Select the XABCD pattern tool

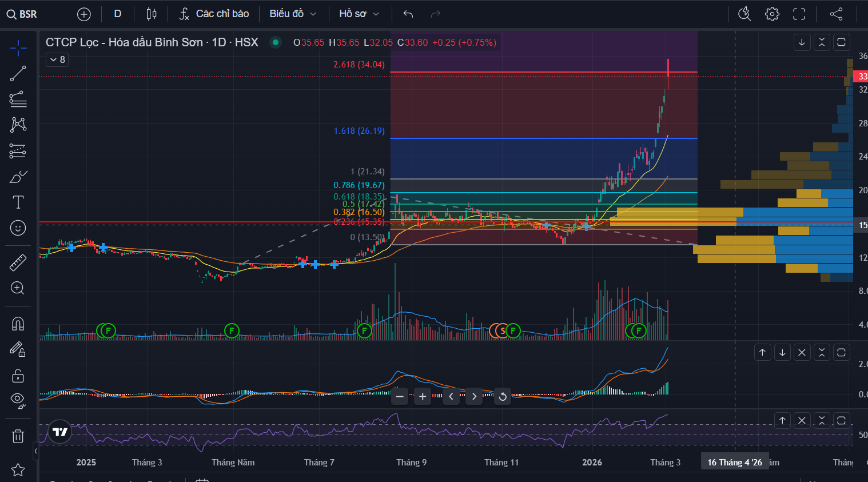coord(18,125)
